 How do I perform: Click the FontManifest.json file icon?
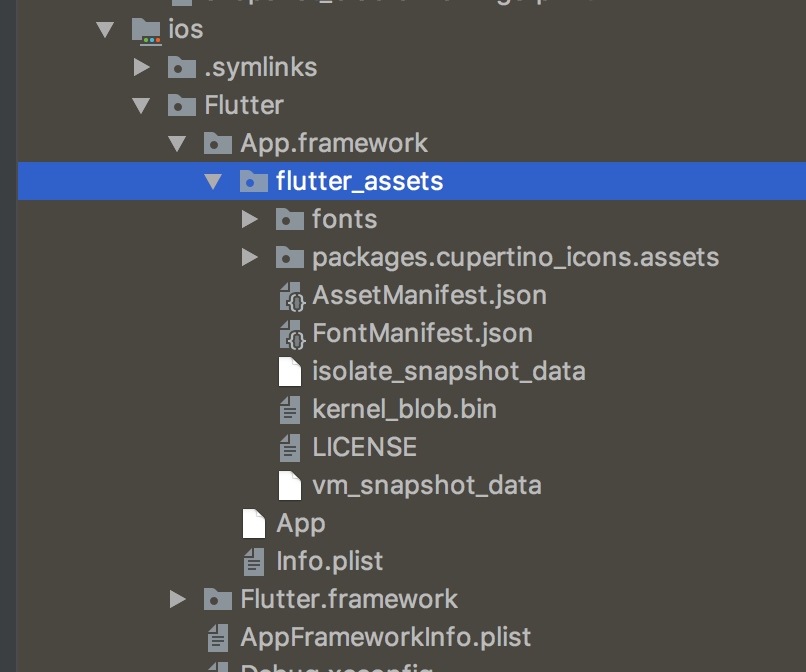[x=290, y=333]
